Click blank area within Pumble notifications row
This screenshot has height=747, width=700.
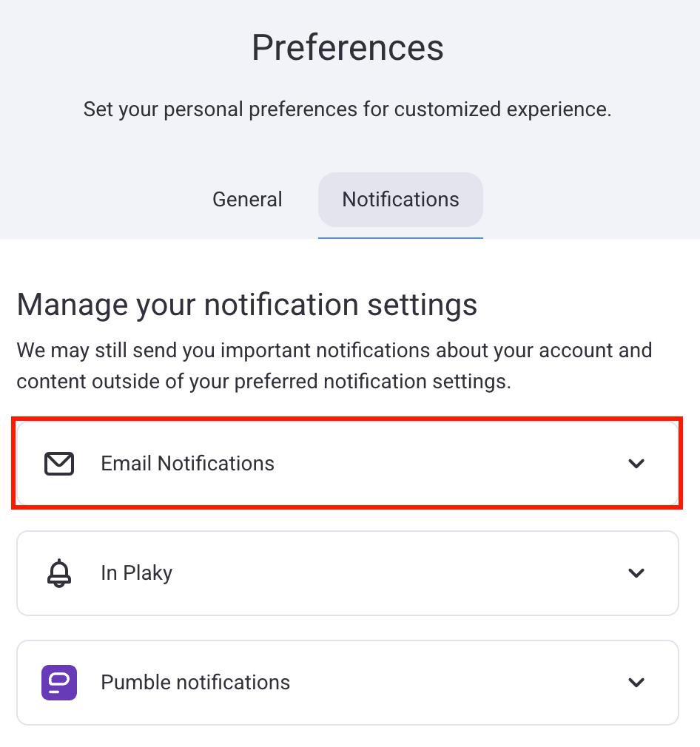coord(459,682)
